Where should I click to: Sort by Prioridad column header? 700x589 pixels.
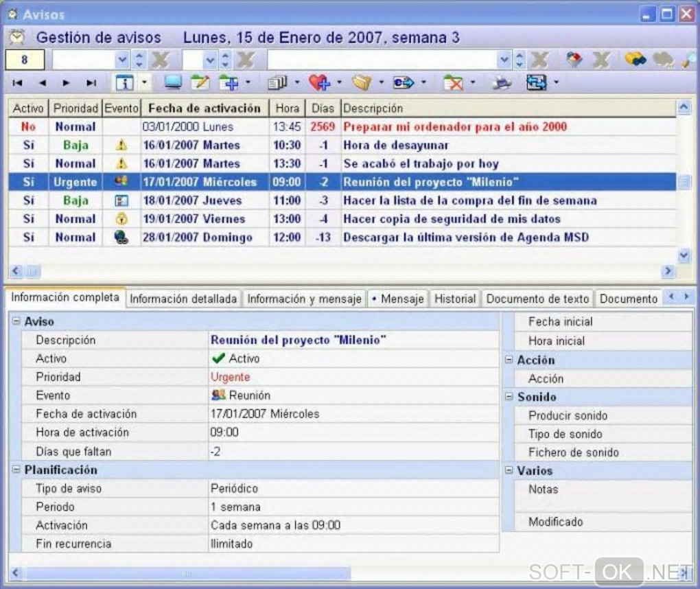pos(75,108)
